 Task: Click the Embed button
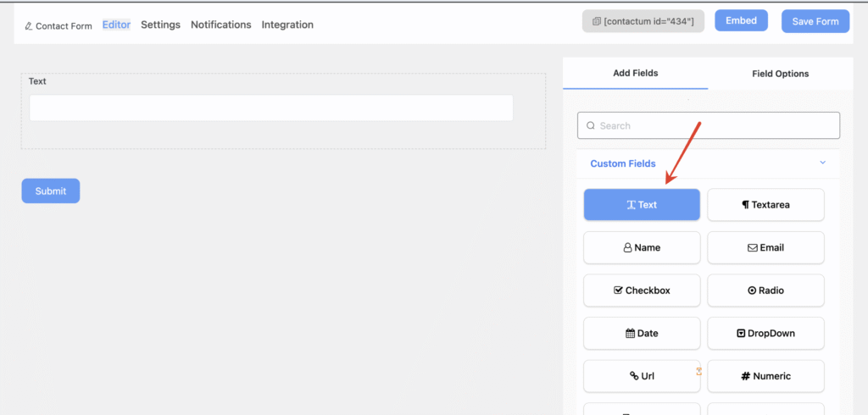point(741,21)
